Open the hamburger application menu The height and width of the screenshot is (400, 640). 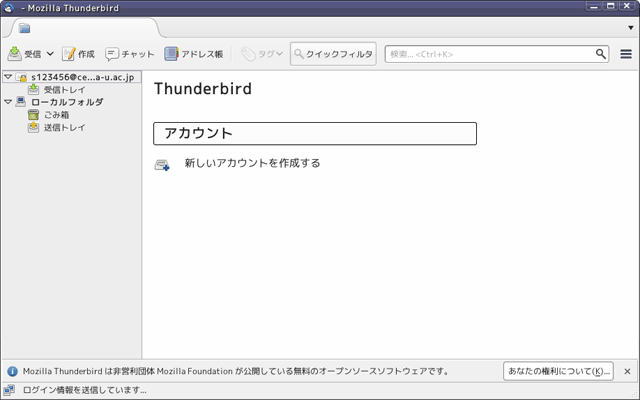click(626, 54)
